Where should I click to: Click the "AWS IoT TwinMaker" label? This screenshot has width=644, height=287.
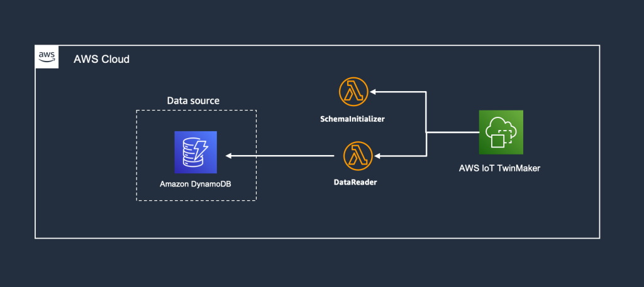point(499,168)
